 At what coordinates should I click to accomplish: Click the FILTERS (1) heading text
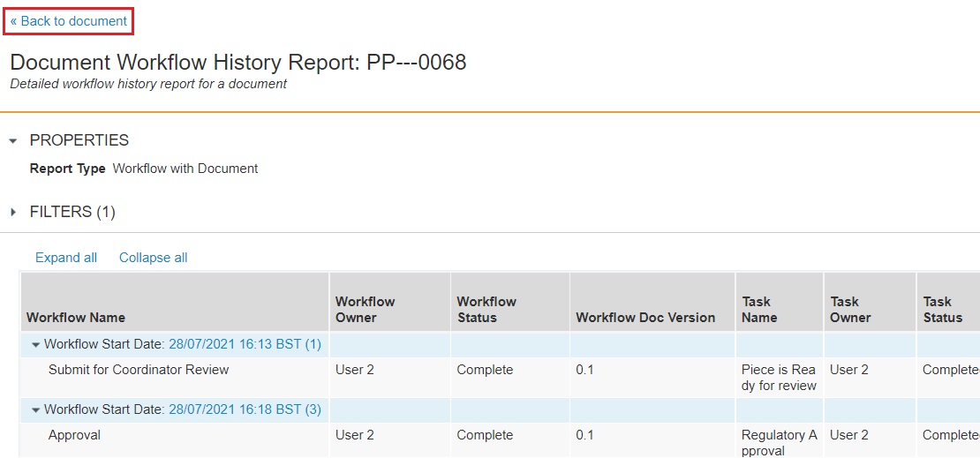(72, 212)
